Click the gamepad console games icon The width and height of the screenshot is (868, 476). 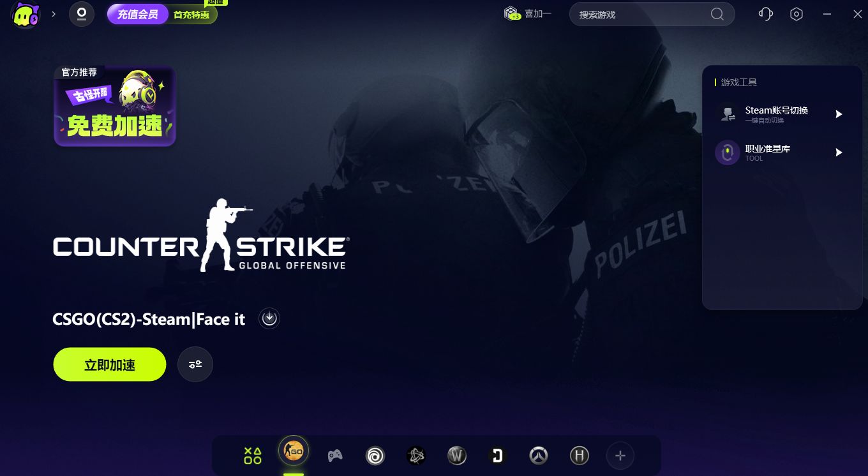click(x=334, y=455)
